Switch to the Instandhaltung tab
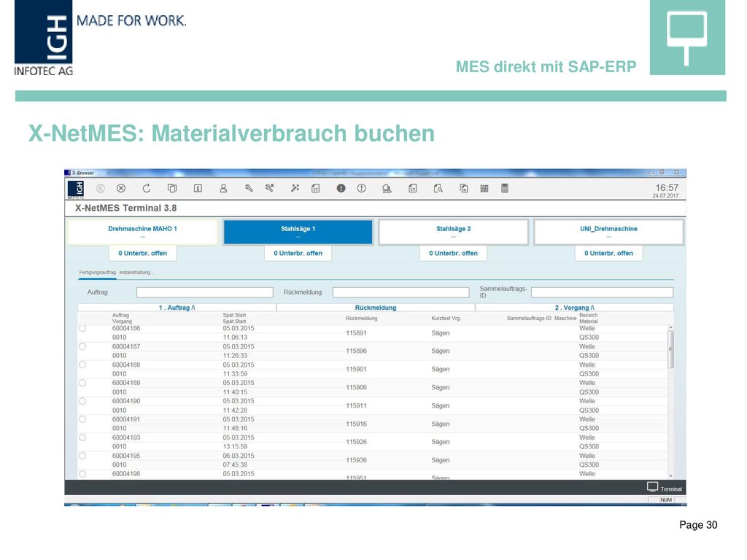This screenshot has height=560, width=747. 136,273
